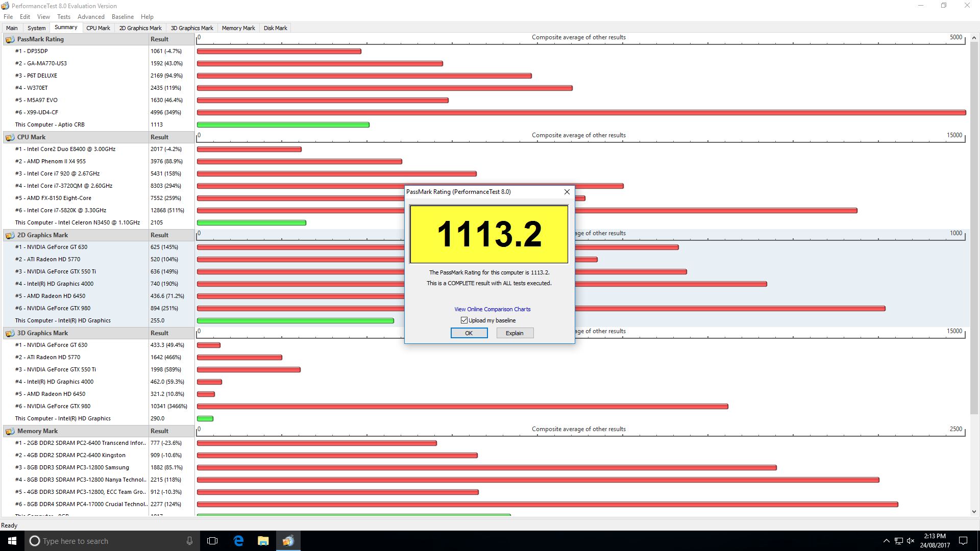Switch to the CPU Mark tab
This screenshot has height=551, width=980.
[98, 28]
